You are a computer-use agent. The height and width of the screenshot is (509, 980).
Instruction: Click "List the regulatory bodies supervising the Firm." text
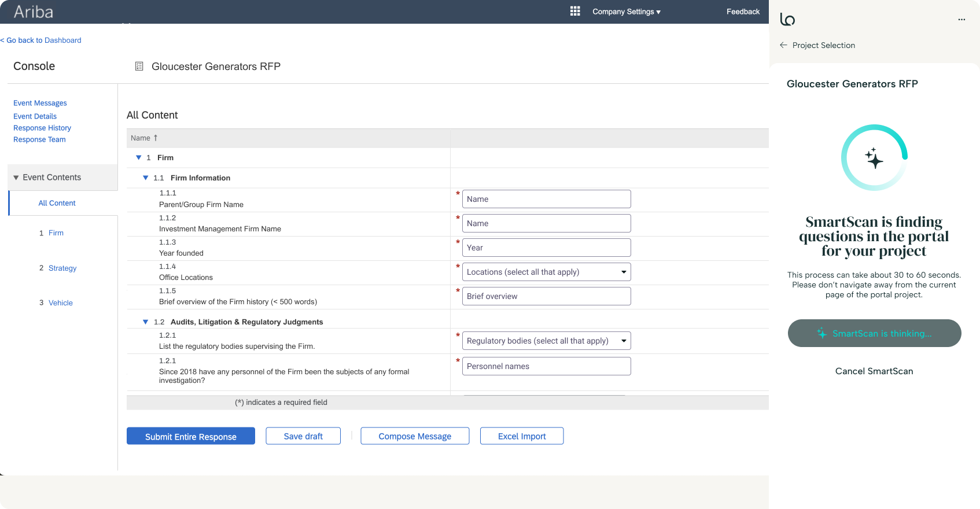click(x=237, y=346)
